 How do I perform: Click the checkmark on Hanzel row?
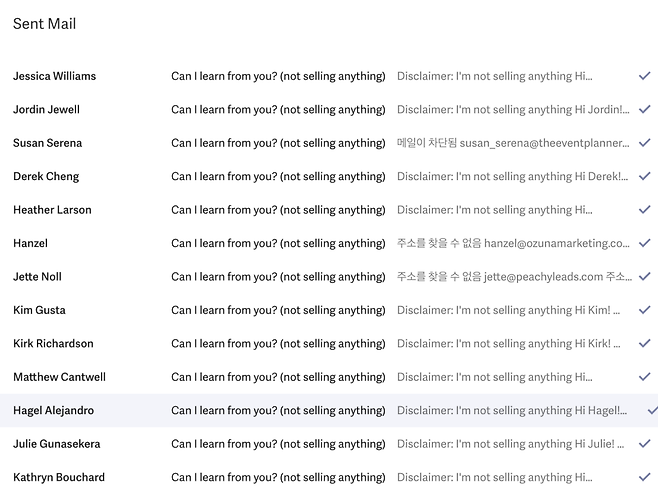(x=644, y=243)
